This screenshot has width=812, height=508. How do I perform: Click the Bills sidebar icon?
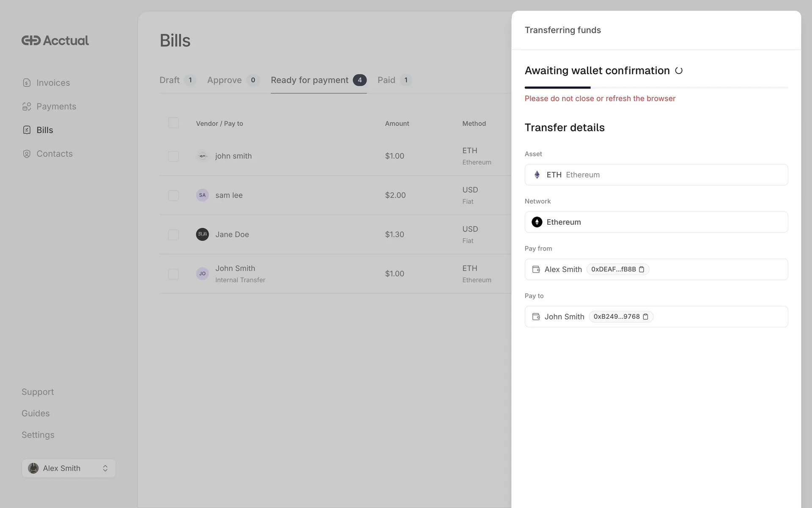27,130
